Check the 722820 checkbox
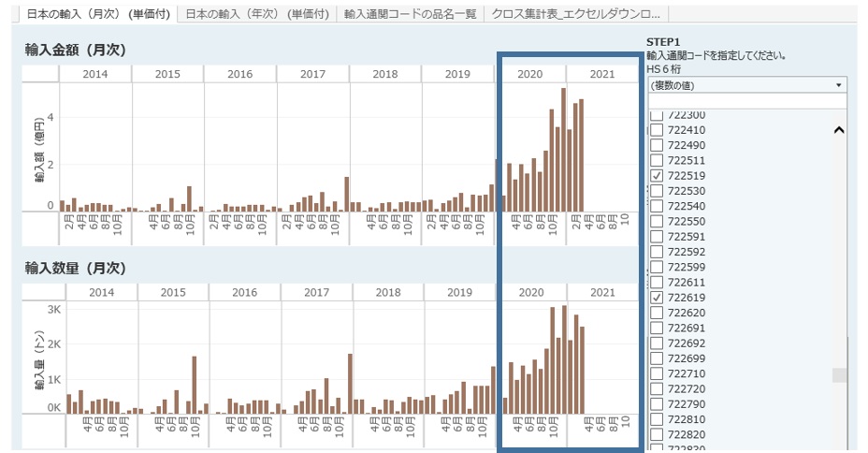The width and height of the screenshot is (868, 453). 657,434
